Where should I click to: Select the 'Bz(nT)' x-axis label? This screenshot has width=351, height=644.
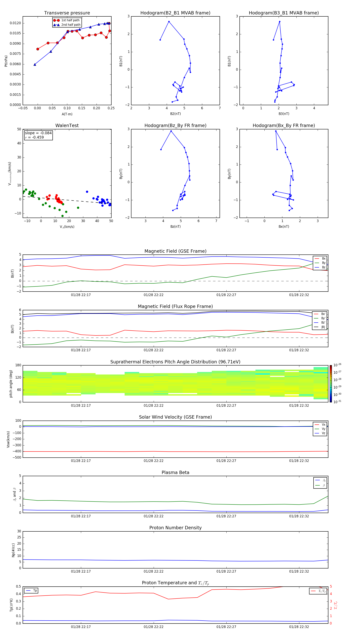pyautogui.click(x=175, y=227)
